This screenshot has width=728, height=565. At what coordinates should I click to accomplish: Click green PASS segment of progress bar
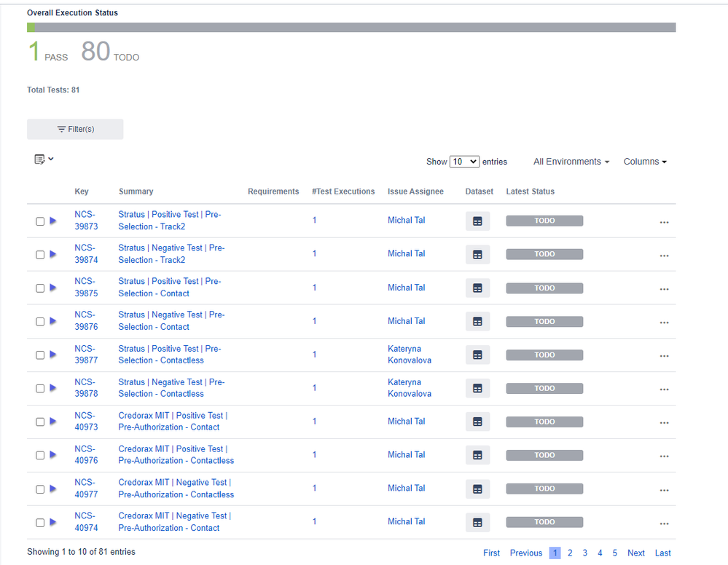pos(31,28)
